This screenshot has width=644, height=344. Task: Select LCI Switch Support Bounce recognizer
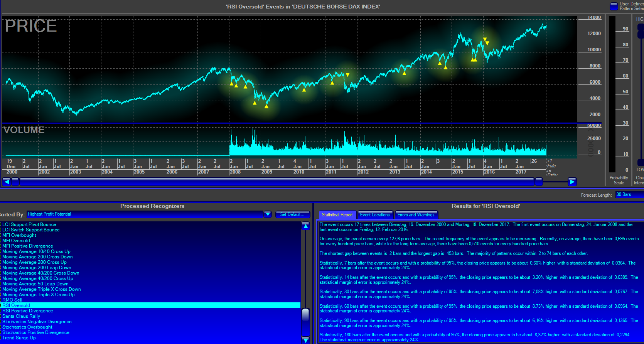click(x=31, y=230)
